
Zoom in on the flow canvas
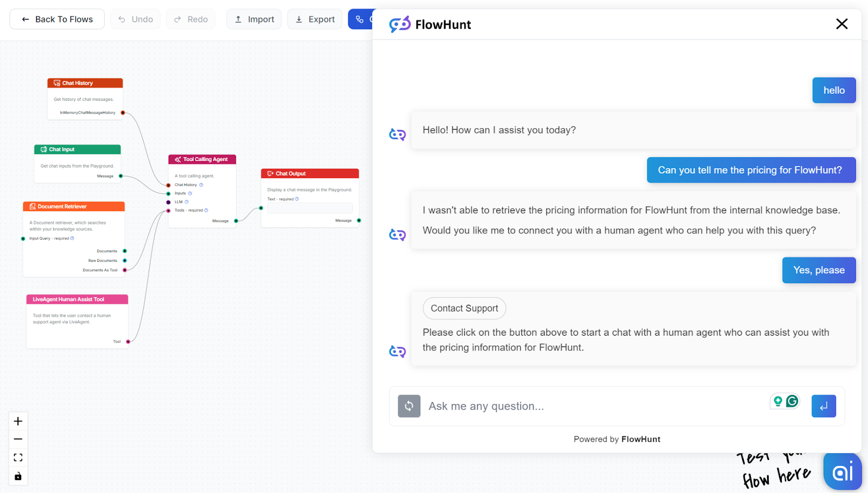tap(18, 421)
